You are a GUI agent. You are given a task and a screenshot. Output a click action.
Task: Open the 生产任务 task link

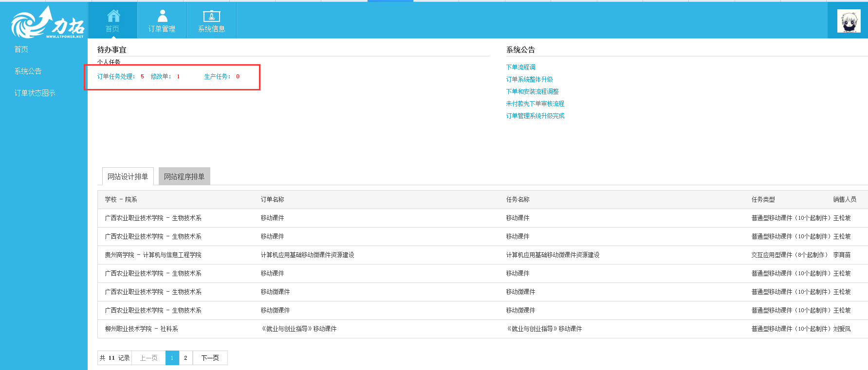[x=217, y=76]
